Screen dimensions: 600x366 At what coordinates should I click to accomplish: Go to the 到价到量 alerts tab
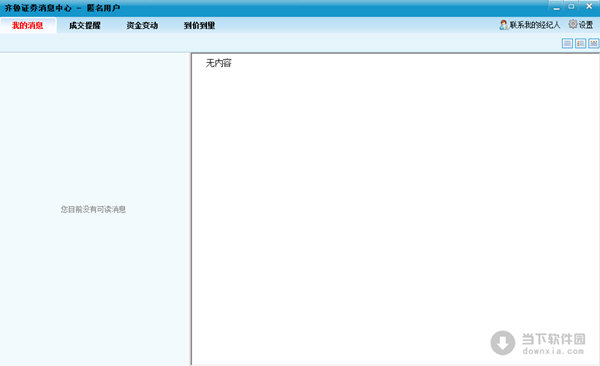tap(199, 25)
